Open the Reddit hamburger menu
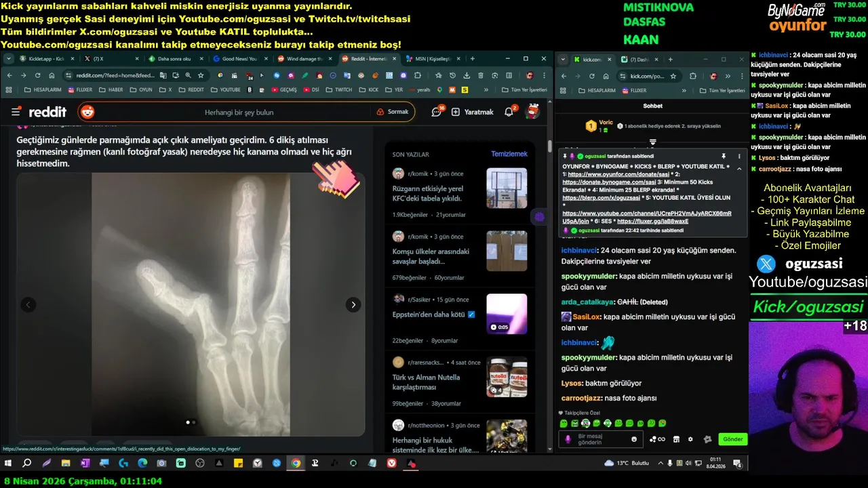Viewport: 868px width, 488px height. click(16, 112)
